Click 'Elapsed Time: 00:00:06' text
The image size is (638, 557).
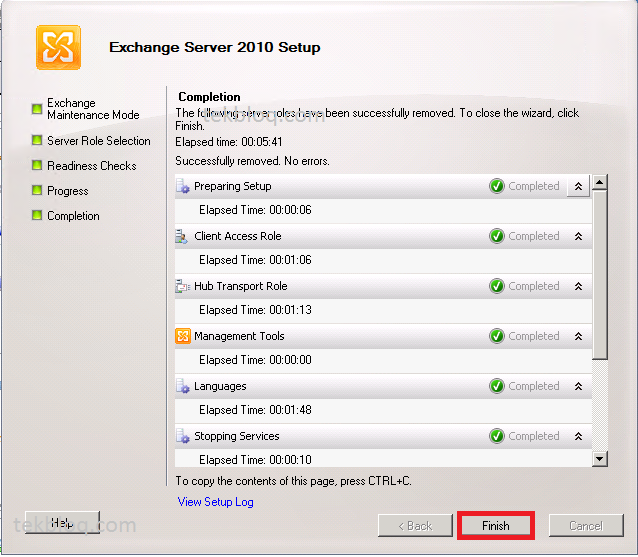[x=255, y=210]
